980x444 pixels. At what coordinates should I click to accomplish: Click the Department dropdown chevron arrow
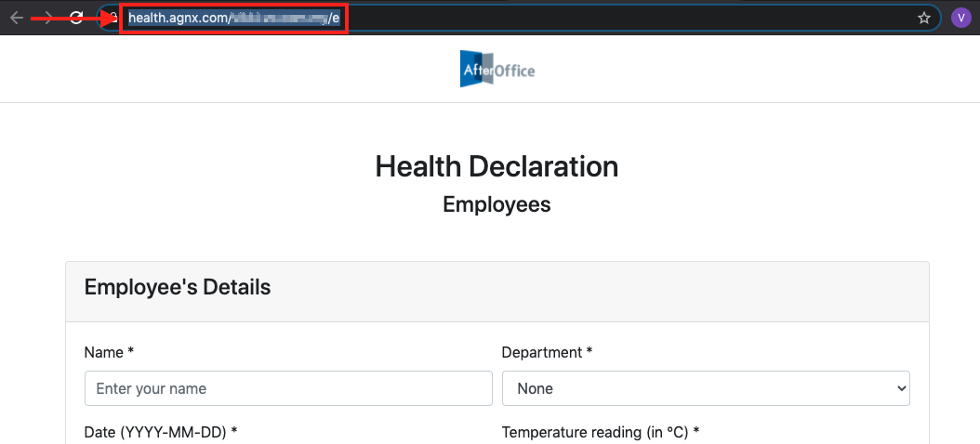[899, 388]
